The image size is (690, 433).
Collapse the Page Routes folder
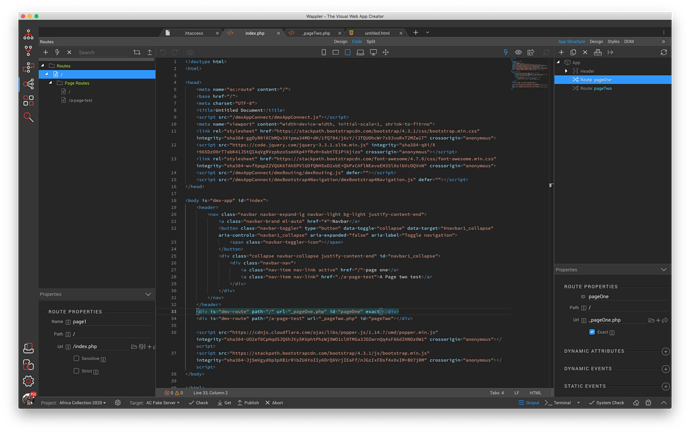(x=51, y=83)
